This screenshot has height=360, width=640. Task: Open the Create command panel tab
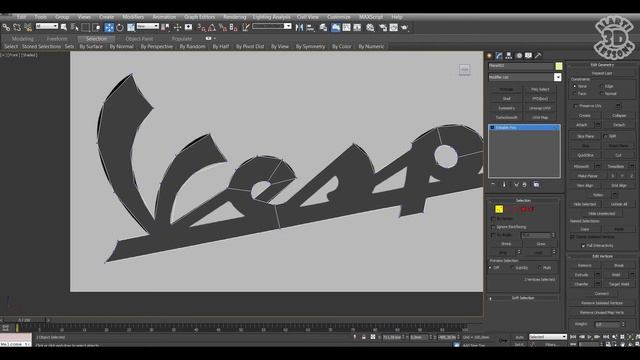click(x=489, y=56)
